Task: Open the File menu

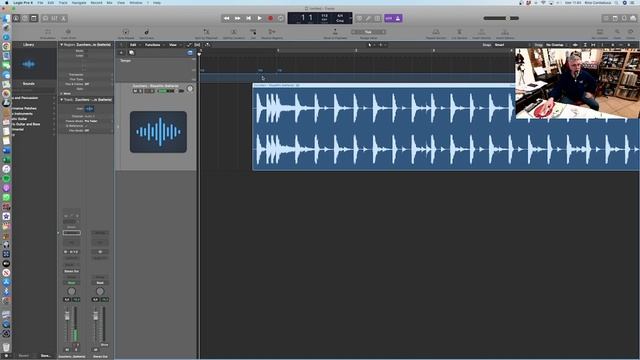Action: click(40, 2)
